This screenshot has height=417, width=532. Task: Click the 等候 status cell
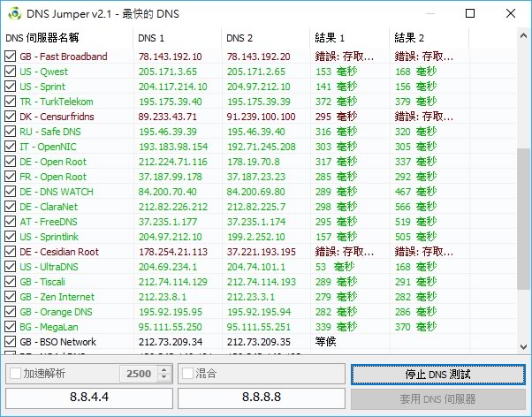pos(326,342)
